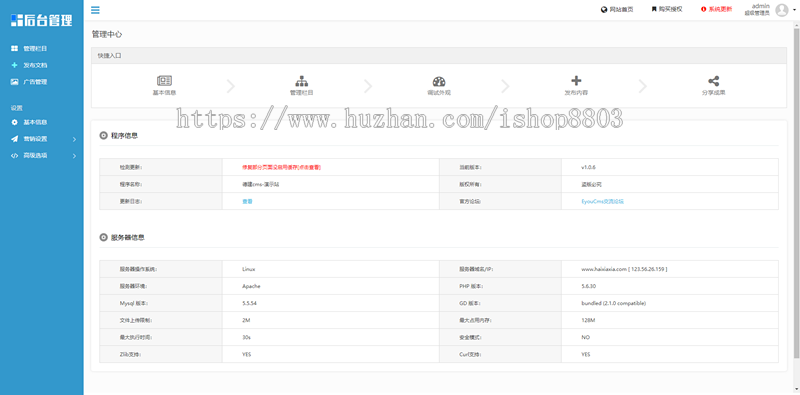
Task: Click the Linux operating system value
Action: (x=248, y=269)
